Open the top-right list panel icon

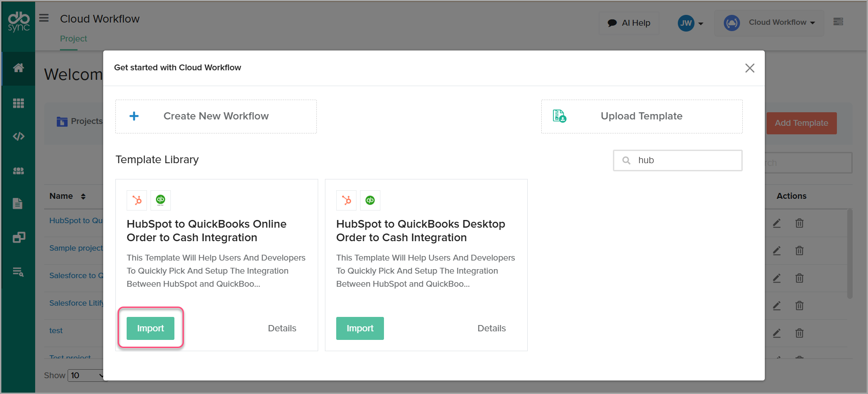point(838,22)
